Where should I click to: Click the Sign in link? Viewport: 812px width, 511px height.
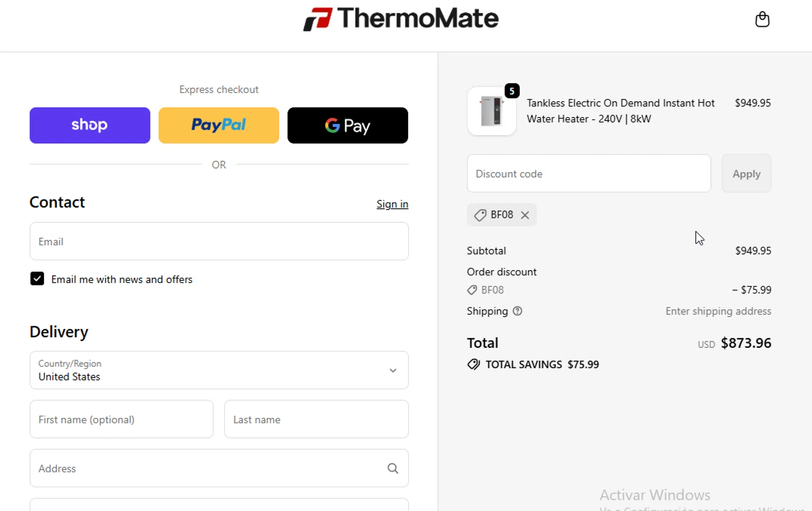coord(392,204)
